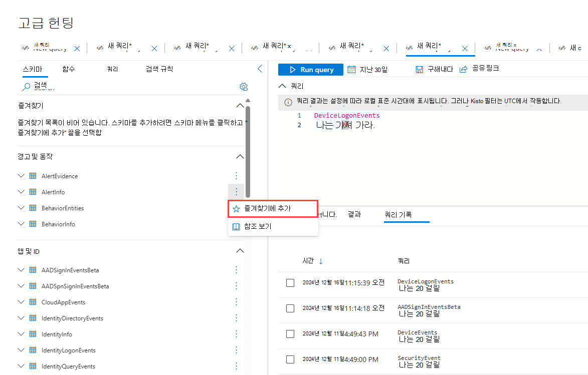
Task: Sort by the time column arrow
Action: click(x=321, y=261)
